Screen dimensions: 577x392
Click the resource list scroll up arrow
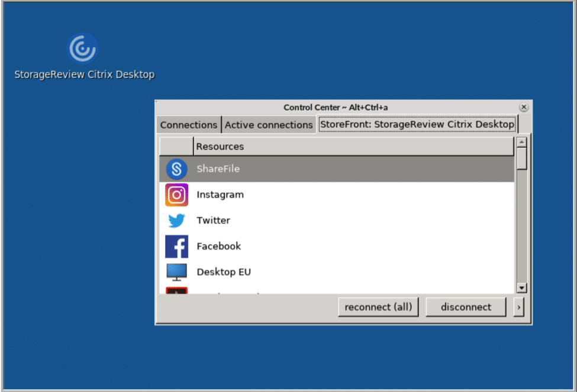pos(522,142)
